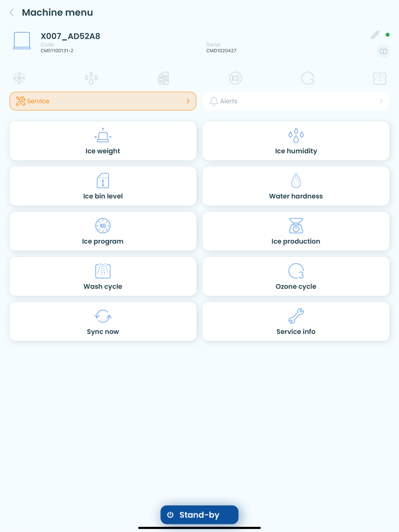Tap the orange wrench Service icon
The image size is (399, 532).
(21, 101)
